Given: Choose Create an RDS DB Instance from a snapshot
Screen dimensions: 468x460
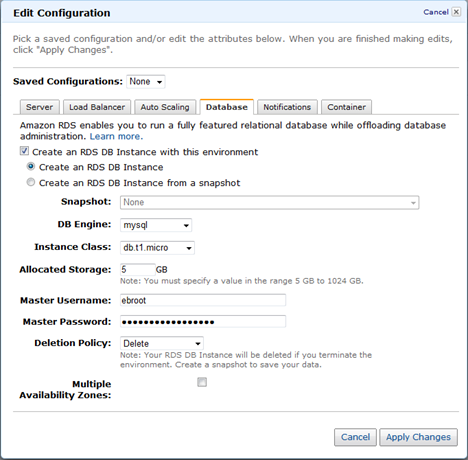Looking at the screenshot, I should pos(31,182).
